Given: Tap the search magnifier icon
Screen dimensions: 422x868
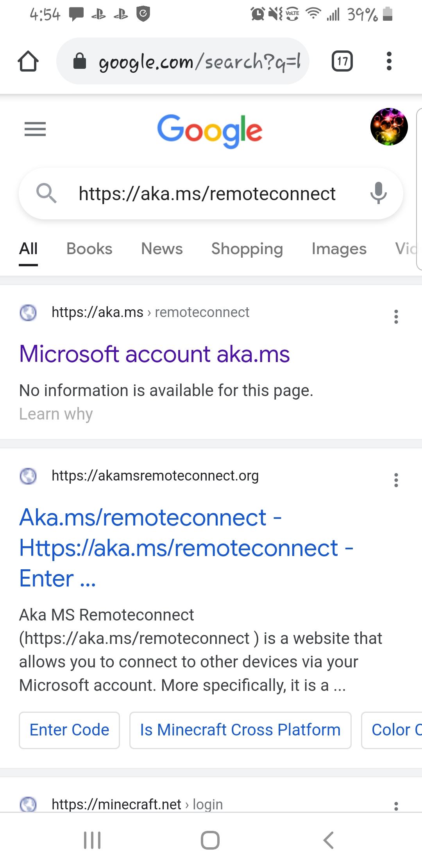Looking at the screenshot, I should (46, 193).
